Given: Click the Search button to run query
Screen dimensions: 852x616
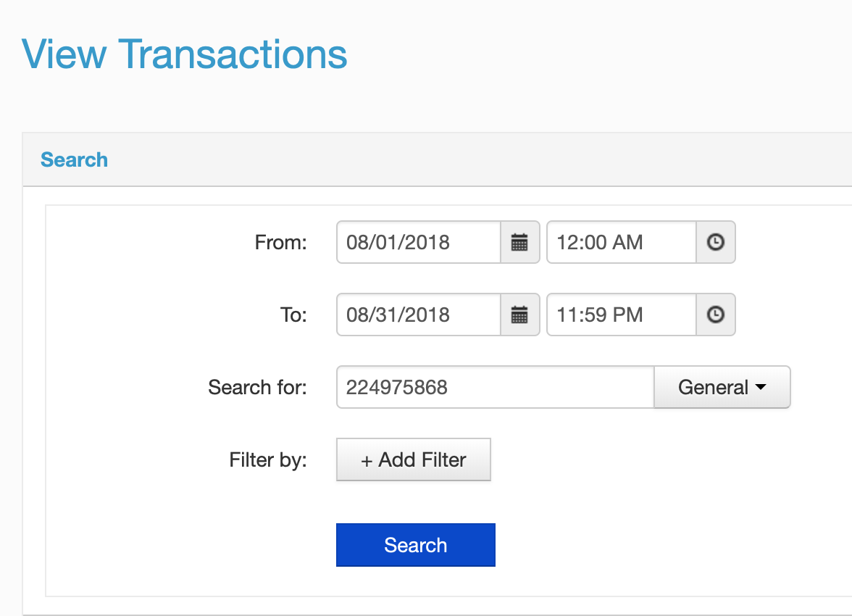Looking at the screenshot, I should click(x=415, y=544).
